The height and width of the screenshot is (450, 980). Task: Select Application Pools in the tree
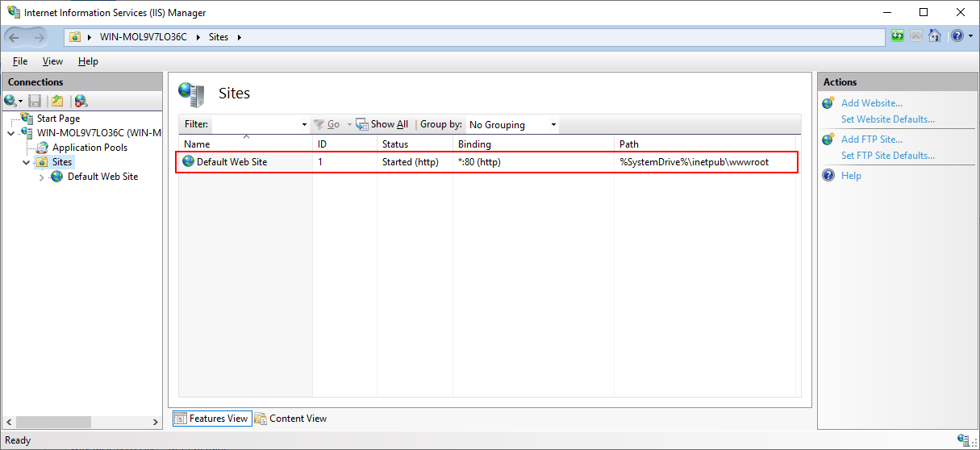(90, 148)
